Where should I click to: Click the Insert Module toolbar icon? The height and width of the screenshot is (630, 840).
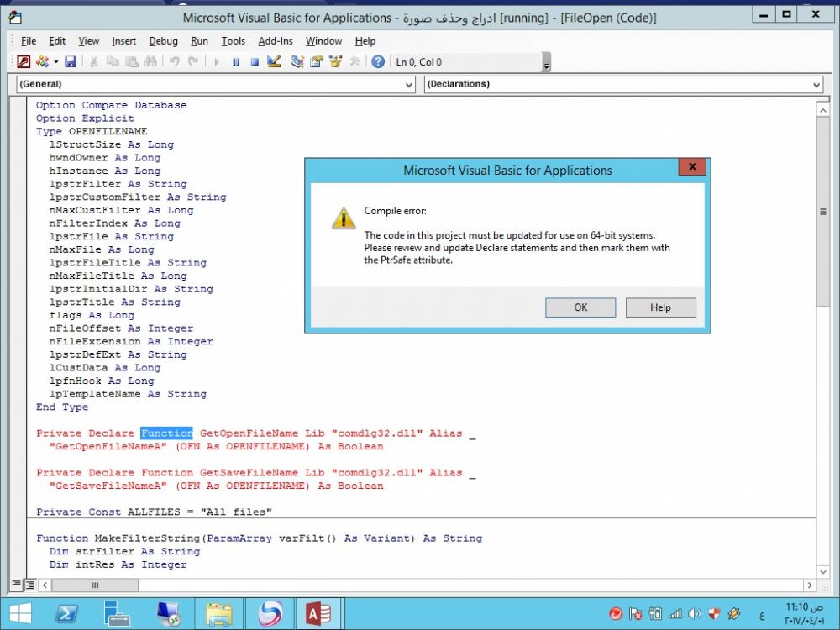coord(42,61)
